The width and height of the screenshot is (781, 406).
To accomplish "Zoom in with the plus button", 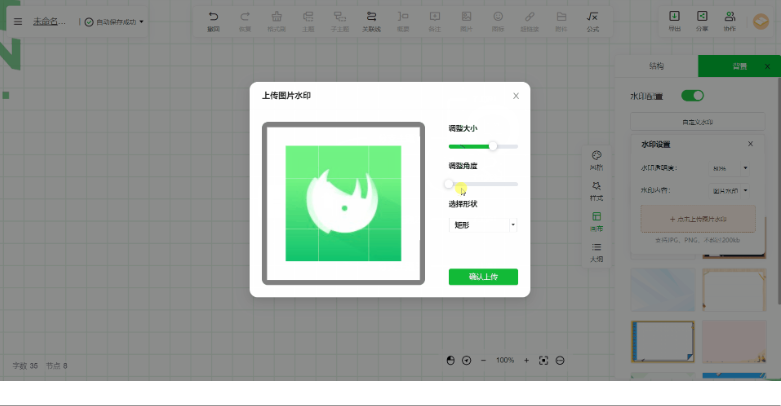I will [526, 361].
